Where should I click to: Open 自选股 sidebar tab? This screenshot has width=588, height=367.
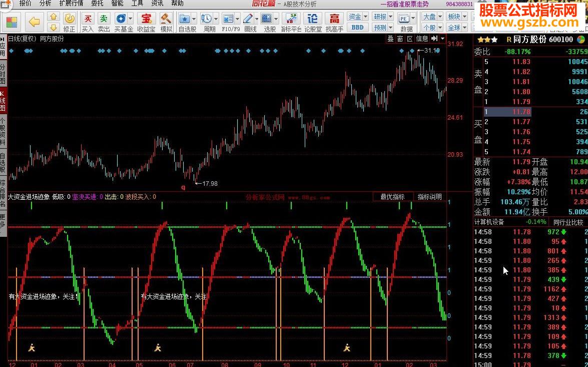tap(3, 163)
